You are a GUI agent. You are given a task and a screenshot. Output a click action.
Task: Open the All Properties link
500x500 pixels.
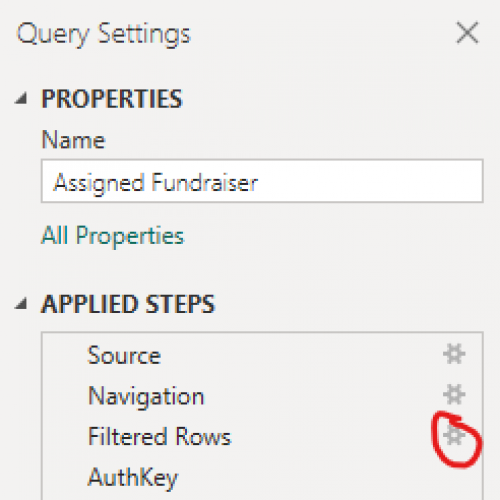[x=113, y=236]
